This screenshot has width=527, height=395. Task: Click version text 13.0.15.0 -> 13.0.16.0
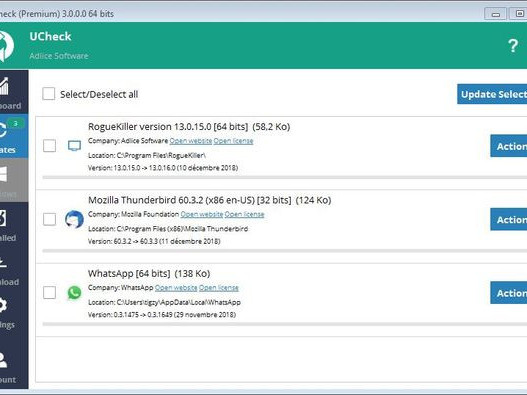pyautogui.click(x=163, y=168)
